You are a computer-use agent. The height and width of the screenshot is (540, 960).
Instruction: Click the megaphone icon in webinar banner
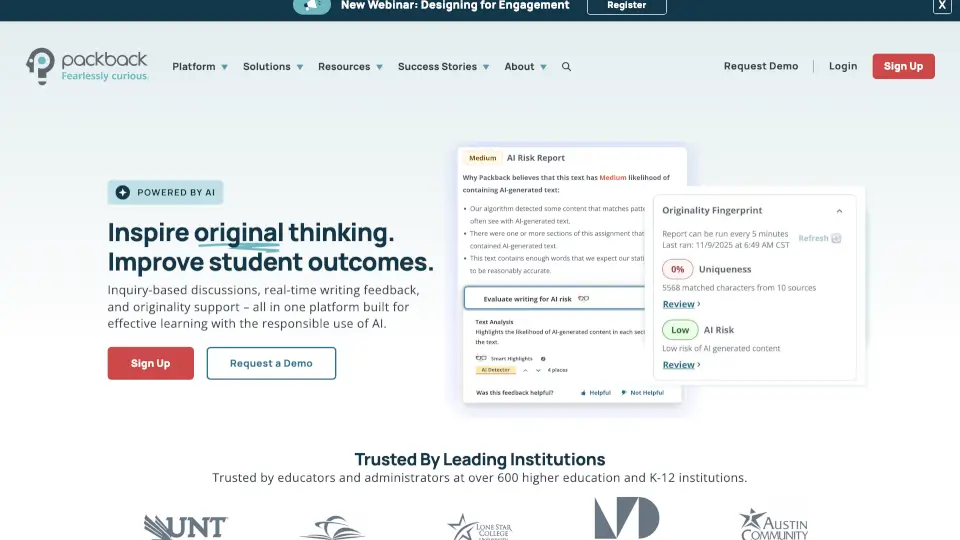point(311,6)
